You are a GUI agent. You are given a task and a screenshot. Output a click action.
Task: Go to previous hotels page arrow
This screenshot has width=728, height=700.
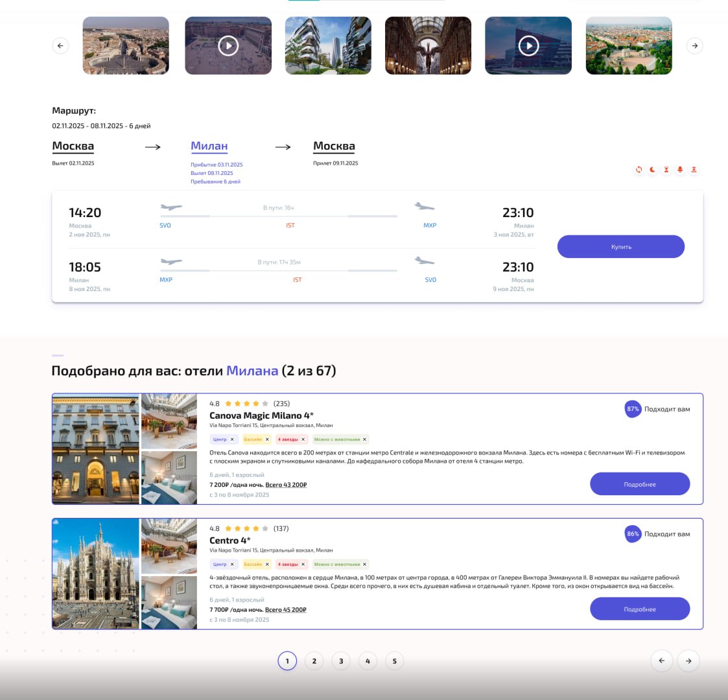point(661,660)
